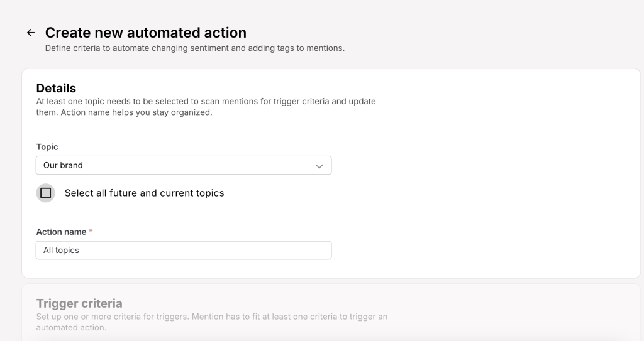This screenshot has width=644, height=341.
Task: Expand the Topic dropdown chevron arrow
Action: point(319,166)
